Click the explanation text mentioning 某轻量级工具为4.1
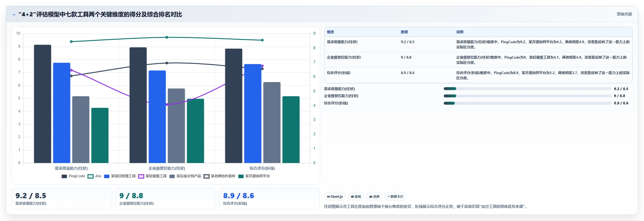The width and height of the screenshot is (644, 221). click(x=541, y=60)
